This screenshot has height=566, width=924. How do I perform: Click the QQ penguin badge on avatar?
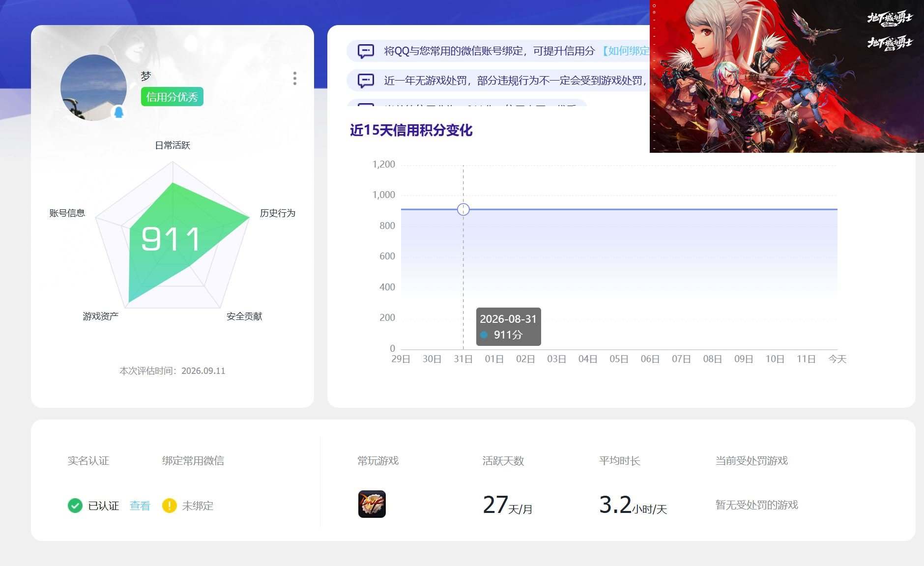[118, 113]
